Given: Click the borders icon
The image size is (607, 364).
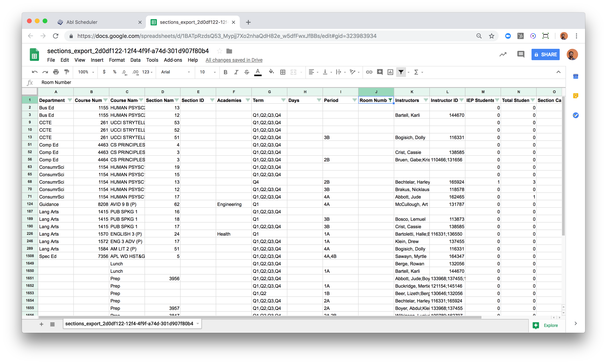Looking at the screenshot, I should [x=283, y=72].
